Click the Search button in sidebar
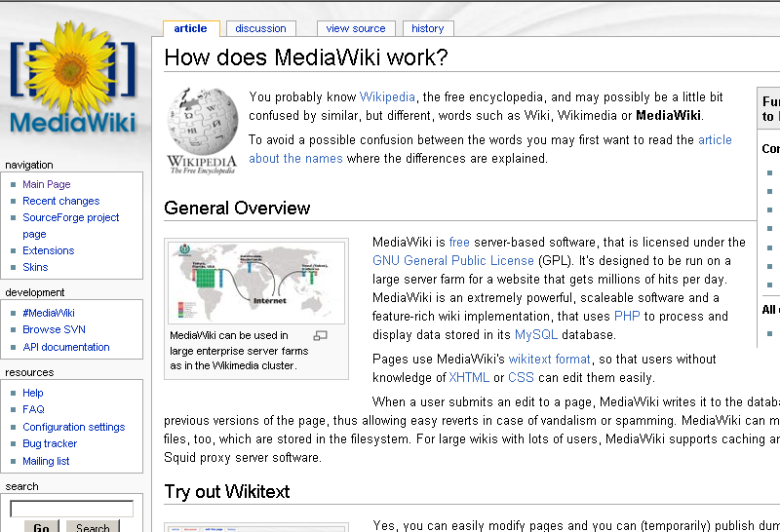This screenshot has width=780, height=532. (93, 527)
